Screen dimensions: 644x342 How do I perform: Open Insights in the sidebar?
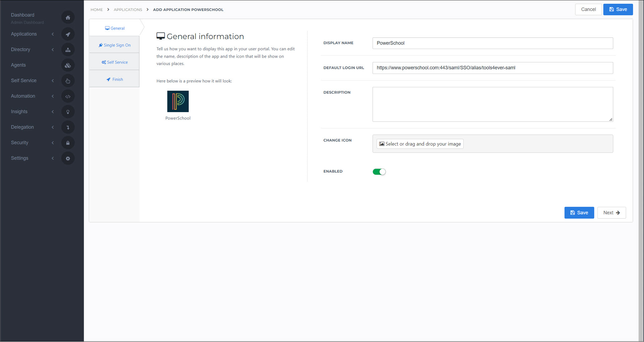[x=19, y=111]
